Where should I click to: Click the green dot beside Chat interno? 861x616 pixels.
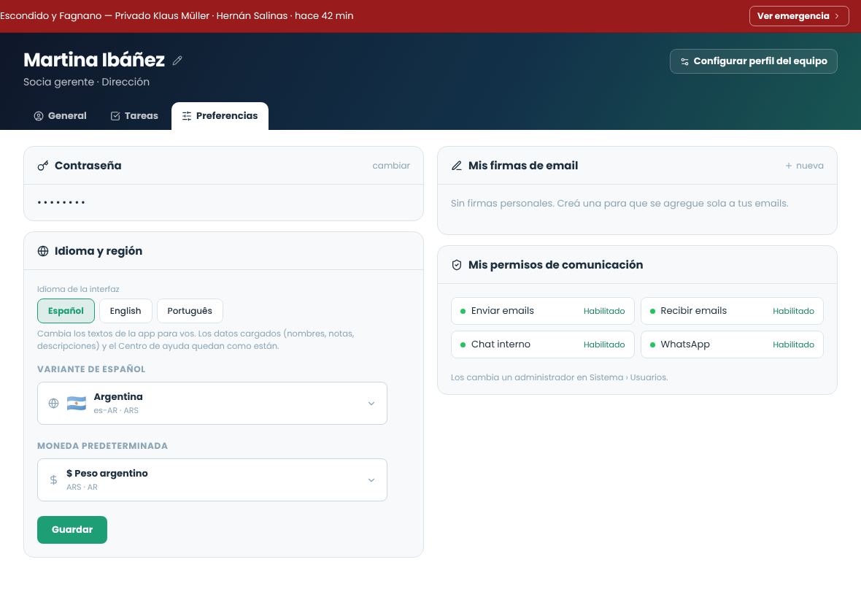(463, 344)
